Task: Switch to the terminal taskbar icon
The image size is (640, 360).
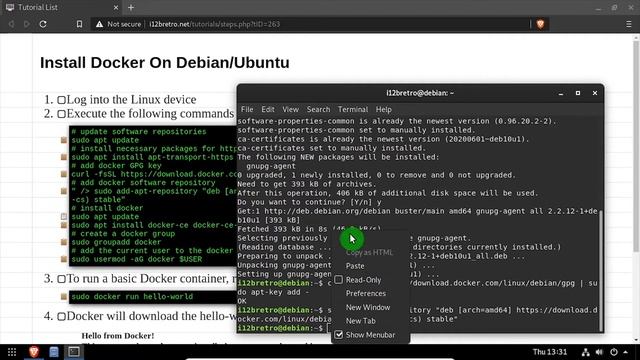Action: tap(74, 351)
